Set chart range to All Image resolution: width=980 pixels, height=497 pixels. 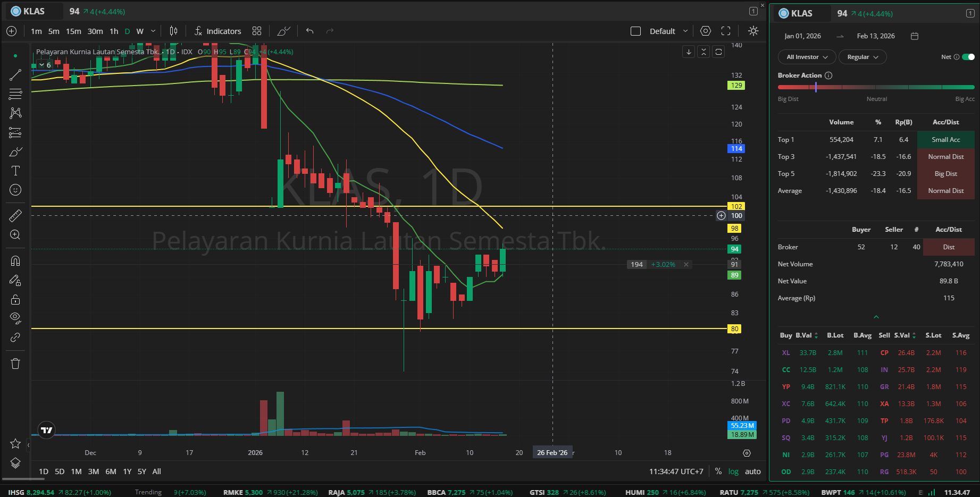click(157, 471)
